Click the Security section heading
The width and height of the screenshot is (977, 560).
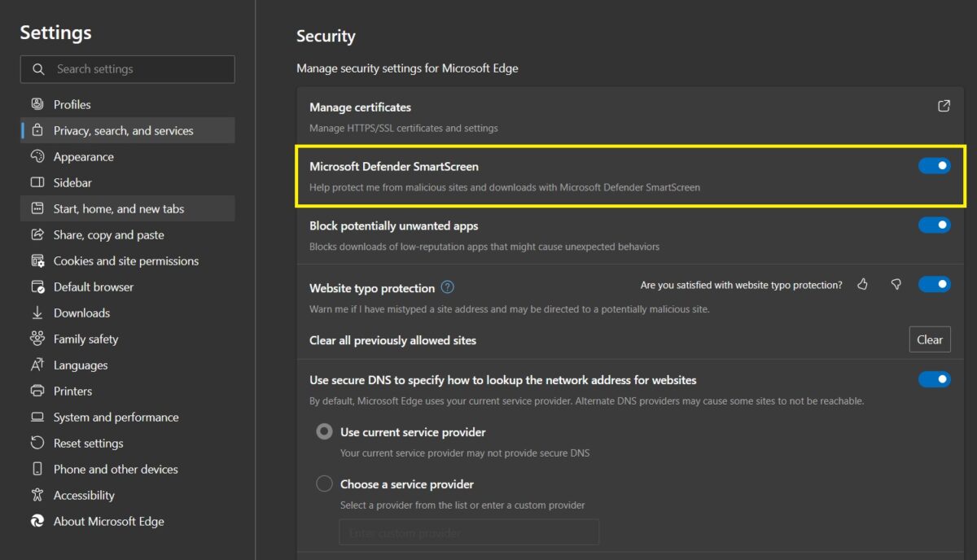click(x=326, y=36)
